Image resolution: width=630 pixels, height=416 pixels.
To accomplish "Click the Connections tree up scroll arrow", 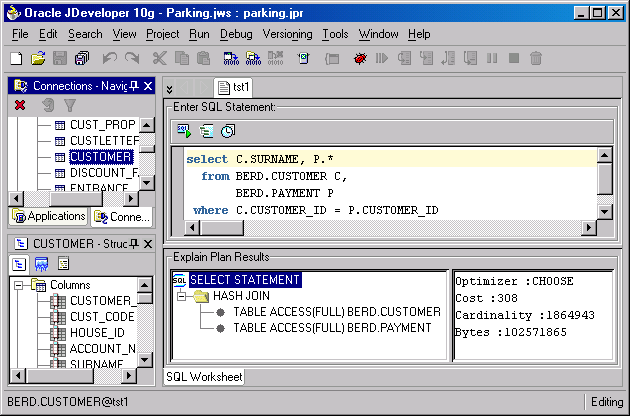I will (147, 125).
